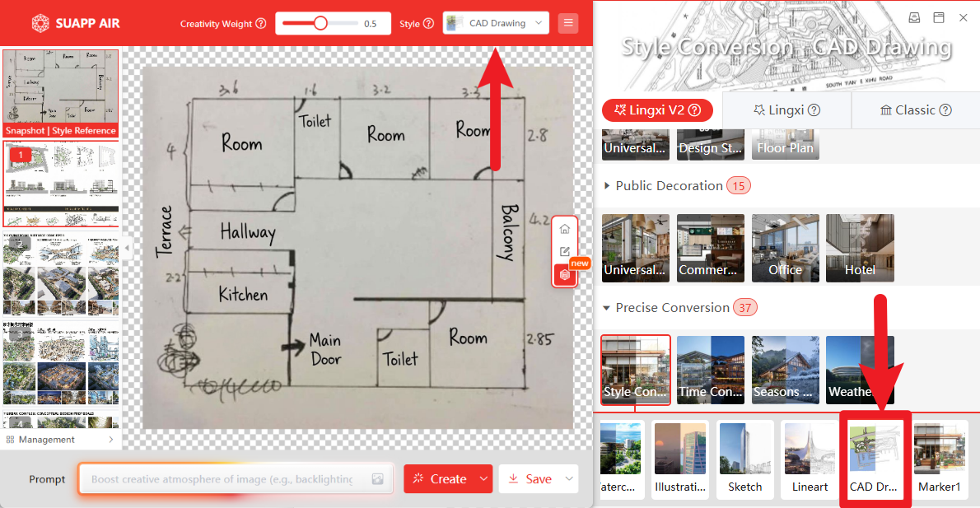
Task: Select the edit pencil icon on canvas toolbar
Action: (564, 252)
